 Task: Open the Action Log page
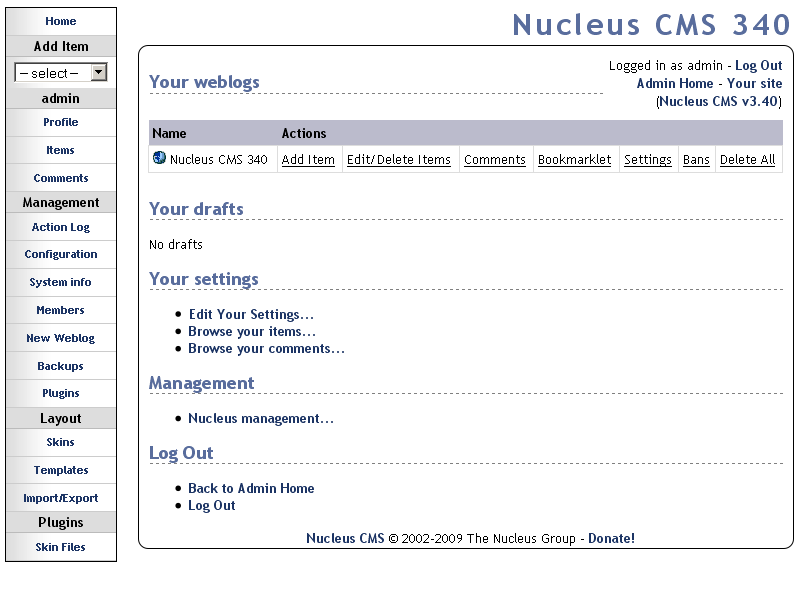60,227
